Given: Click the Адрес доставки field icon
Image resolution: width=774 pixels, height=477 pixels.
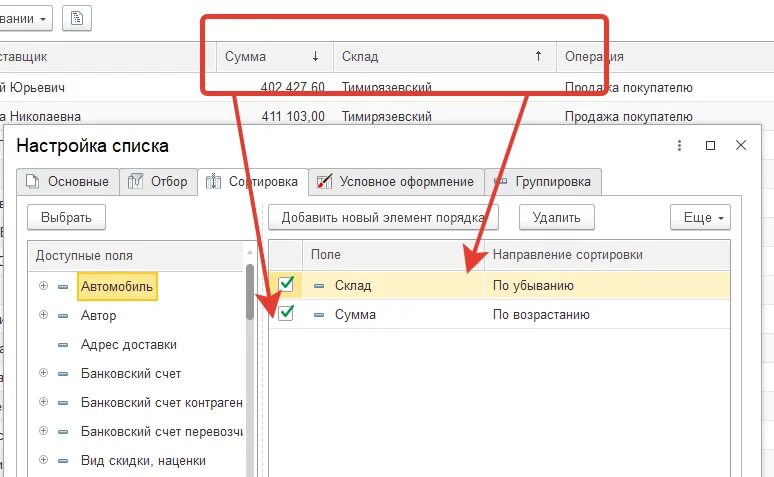Looking at the screenshot, I should (x=63, y=345).
